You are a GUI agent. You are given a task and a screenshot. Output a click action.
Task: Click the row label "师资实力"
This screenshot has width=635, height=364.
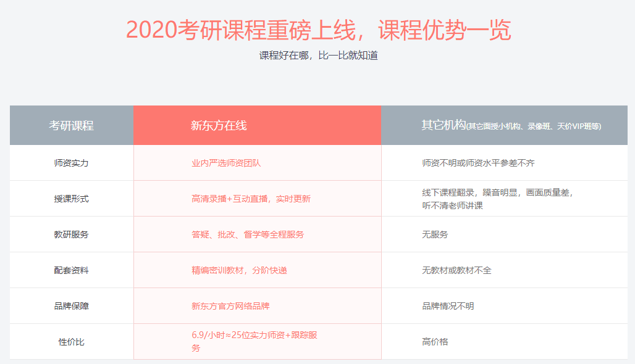coord(71,163)
